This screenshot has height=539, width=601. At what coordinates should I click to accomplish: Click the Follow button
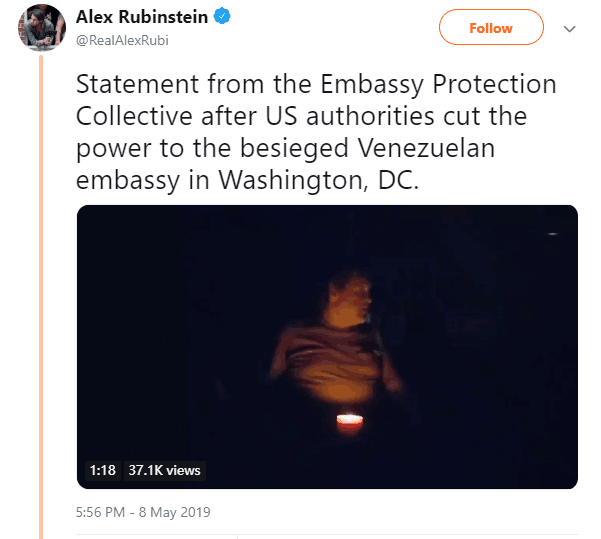click(x=491, y=28)
